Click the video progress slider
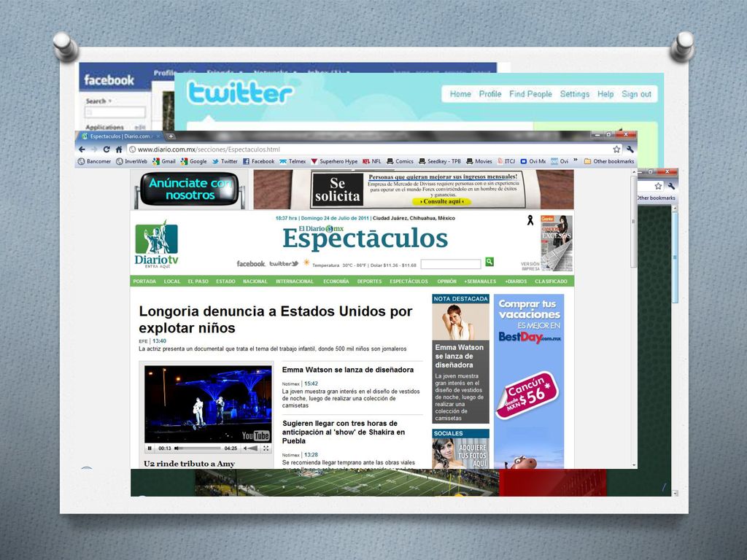Image resolution: width=747 pixels, height=560 pixels. 198,448
